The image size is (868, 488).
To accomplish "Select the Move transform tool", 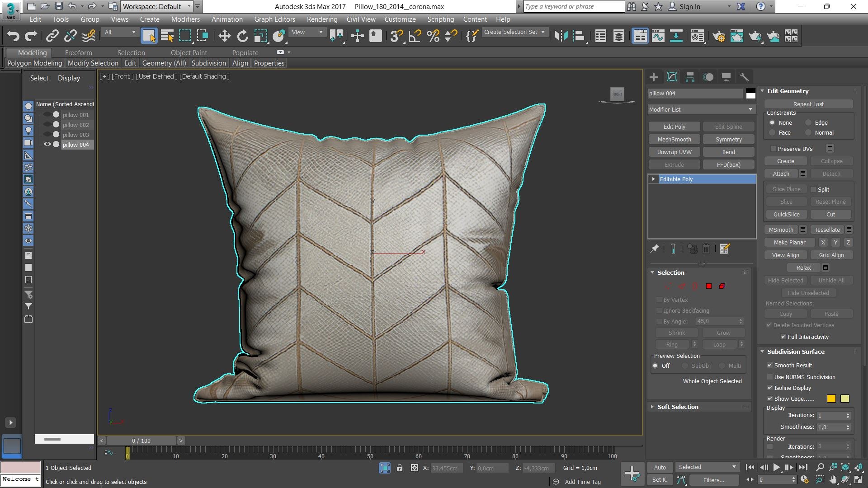I will (224, 36).
